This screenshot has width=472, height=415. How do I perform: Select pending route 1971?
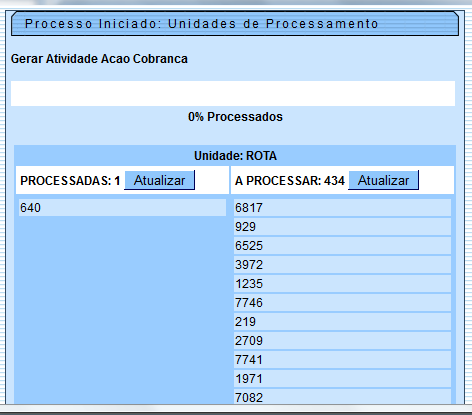342,379
